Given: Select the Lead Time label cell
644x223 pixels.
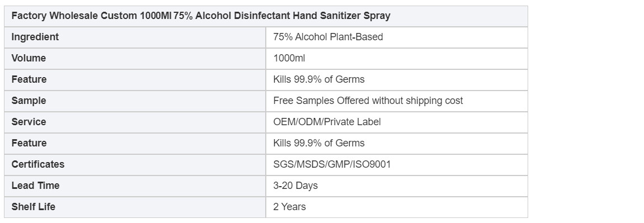Looking at the screenshot, I should click(135, 186).
